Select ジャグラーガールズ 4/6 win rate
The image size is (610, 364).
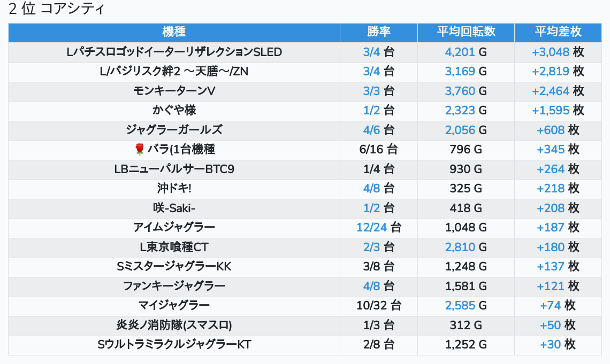[371, 130]
